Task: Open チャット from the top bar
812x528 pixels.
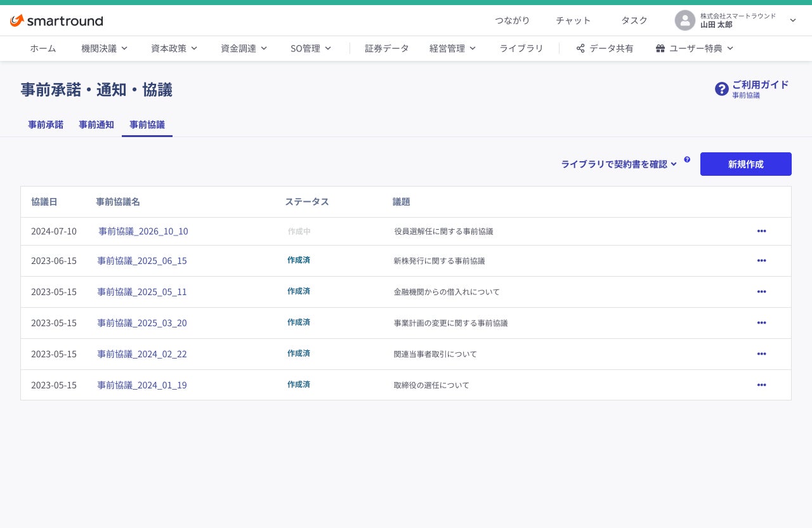Action: [573, 20]
